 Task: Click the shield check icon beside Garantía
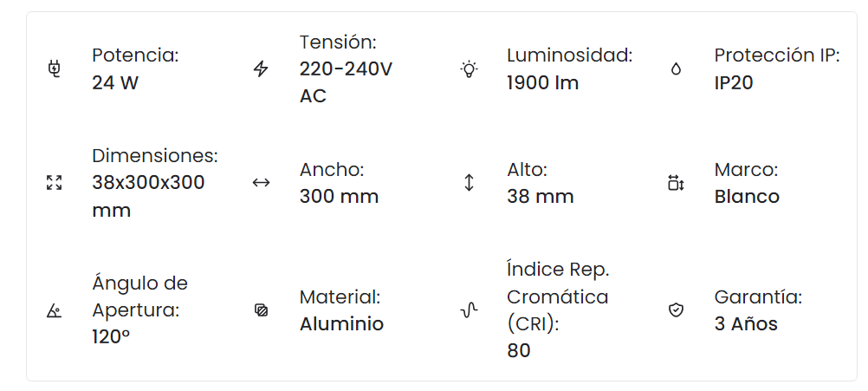(x=676, y=310)
